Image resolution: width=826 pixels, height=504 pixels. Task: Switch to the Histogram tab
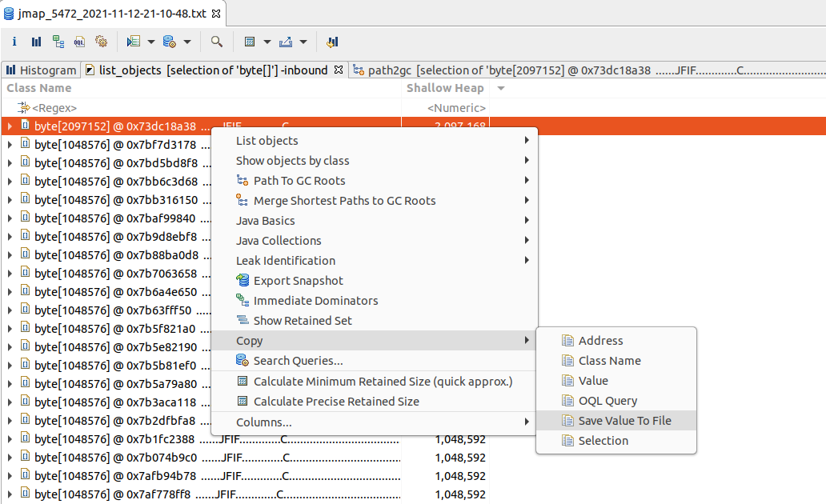click(x=41, y=70)
